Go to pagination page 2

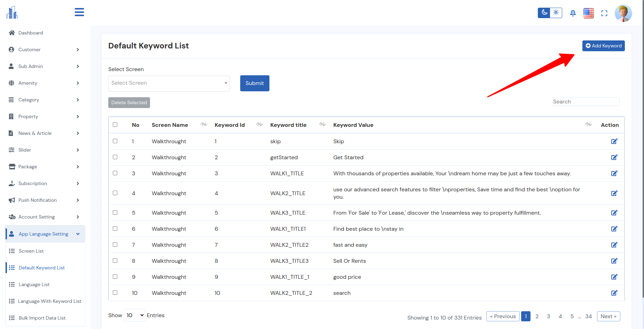537,316
